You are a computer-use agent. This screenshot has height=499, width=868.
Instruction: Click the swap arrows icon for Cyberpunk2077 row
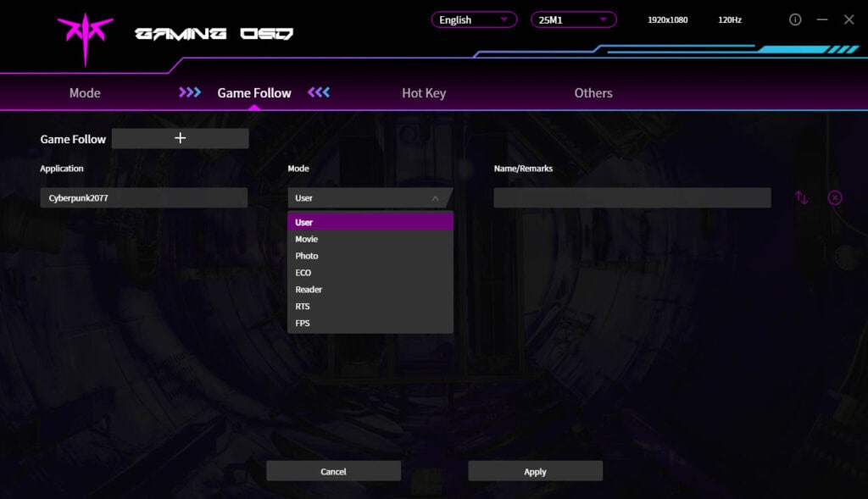pyautogui.click(x=801, y=197)
